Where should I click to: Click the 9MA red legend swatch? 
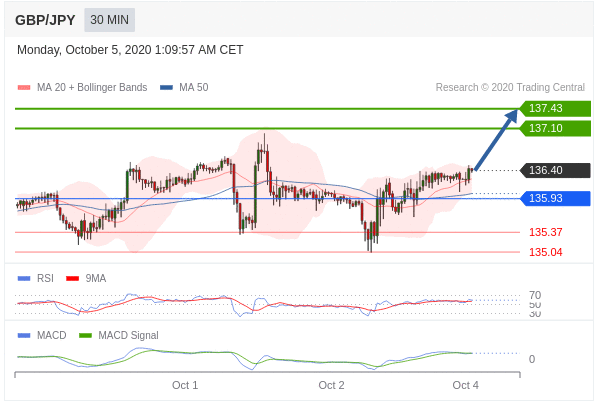73,278
